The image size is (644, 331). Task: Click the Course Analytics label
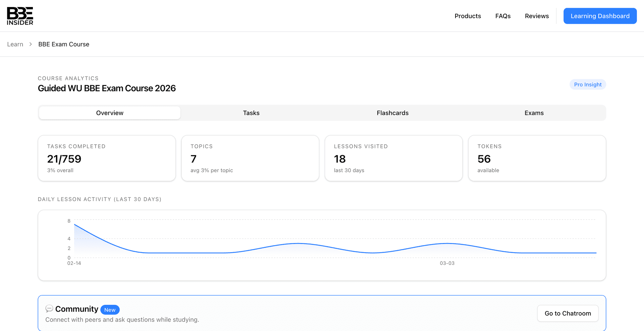tap(68, 78)
